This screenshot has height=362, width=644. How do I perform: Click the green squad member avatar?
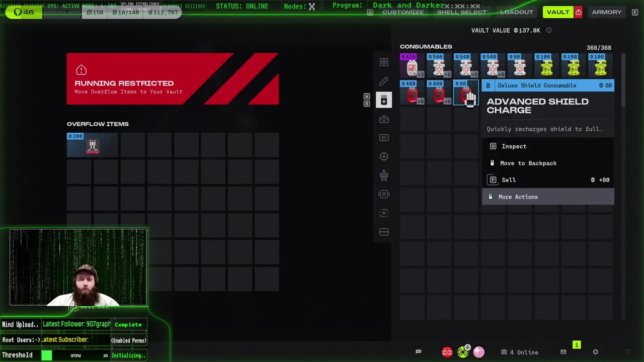(463, 352)
